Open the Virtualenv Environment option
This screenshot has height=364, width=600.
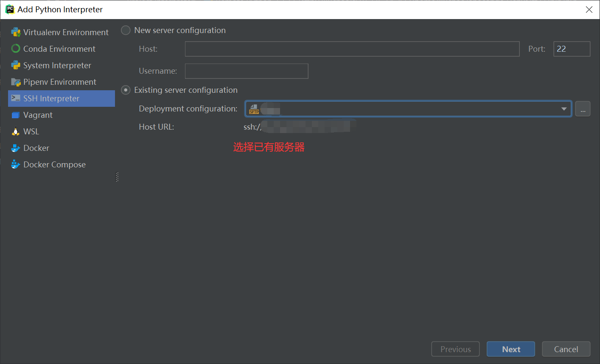(x=62, y=32)
